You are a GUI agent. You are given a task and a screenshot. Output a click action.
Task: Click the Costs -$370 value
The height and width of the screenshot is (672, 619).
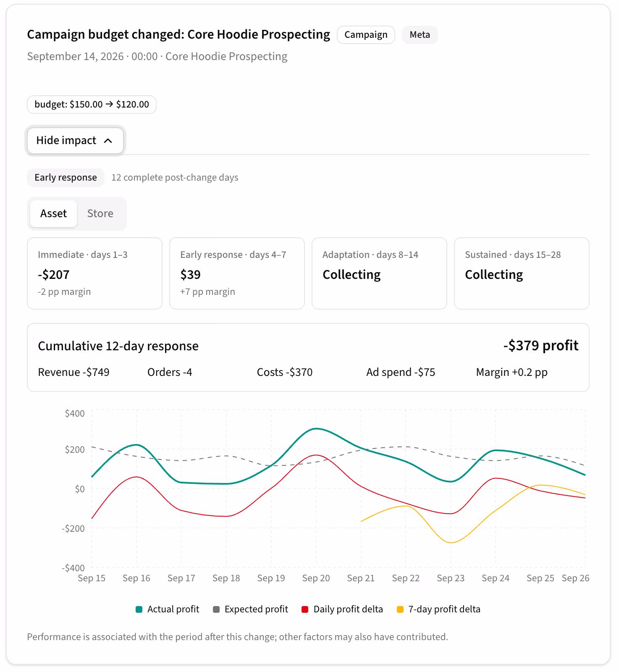tap(285, 373)
